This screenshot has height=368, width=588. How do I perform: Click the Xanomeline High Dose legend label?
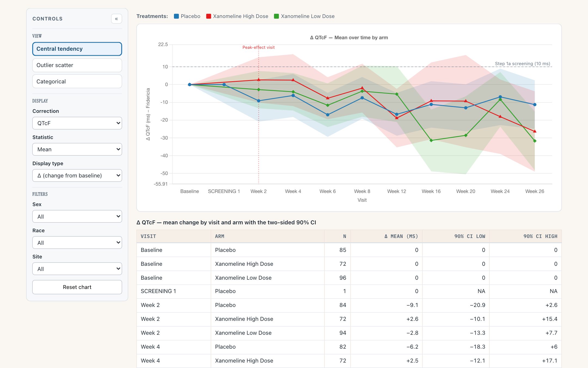[x=241, y=16]
